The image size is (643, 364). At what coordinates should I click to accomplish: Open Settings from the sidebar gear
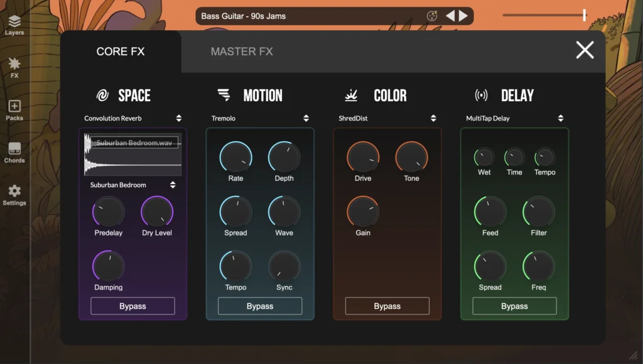pos(14,195)
